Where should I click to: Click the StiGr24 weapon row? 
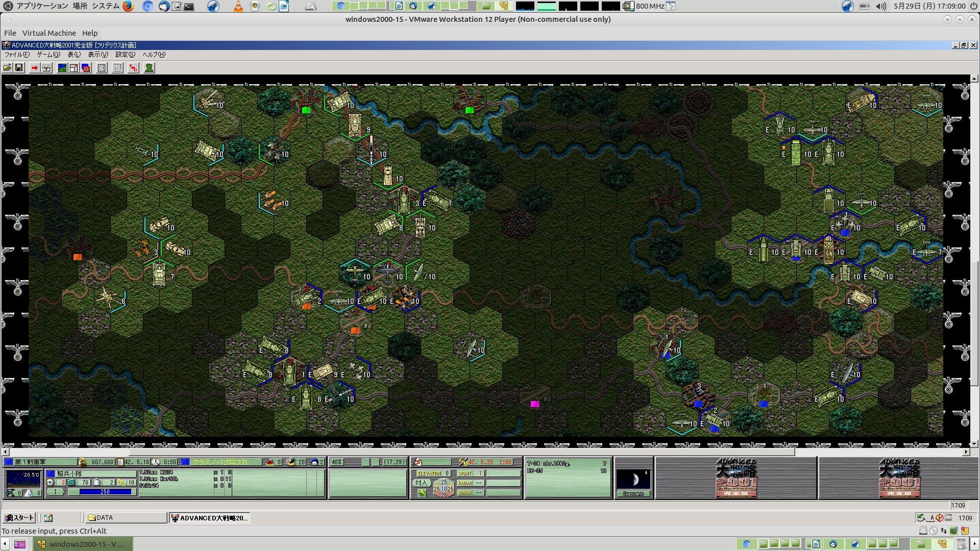[185, 486]
